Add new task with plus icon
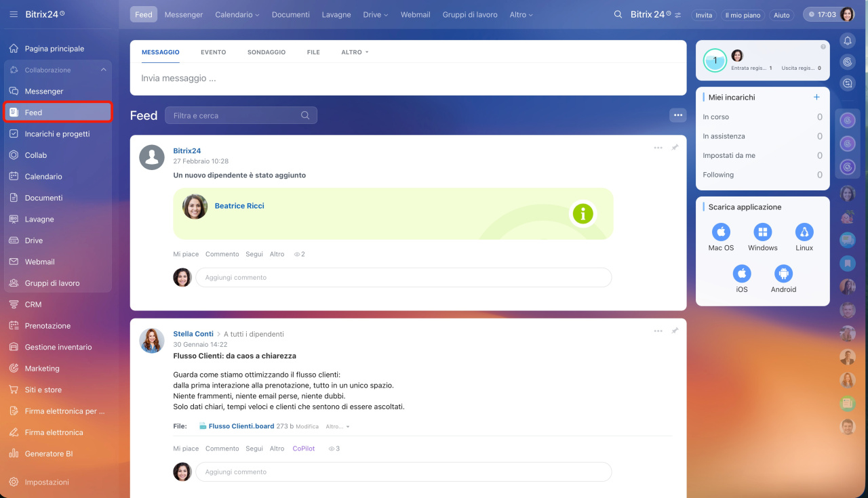868x498 pixels. tap(816, 98)
